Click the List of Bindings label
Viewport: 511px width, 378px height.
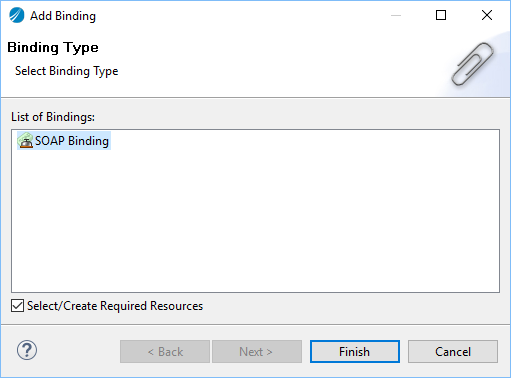pyautogui.click(x=53, y=117)
